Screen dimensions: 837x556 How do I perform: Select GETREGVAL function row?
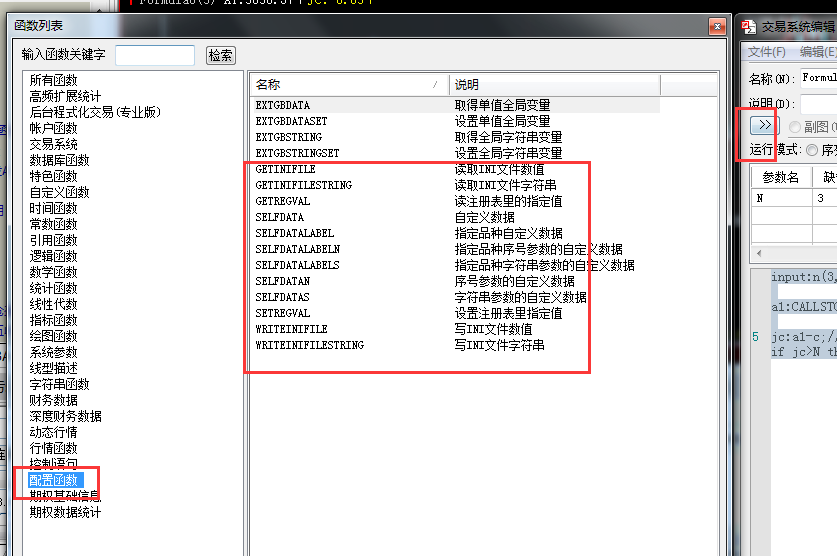(x=455, y=201)
